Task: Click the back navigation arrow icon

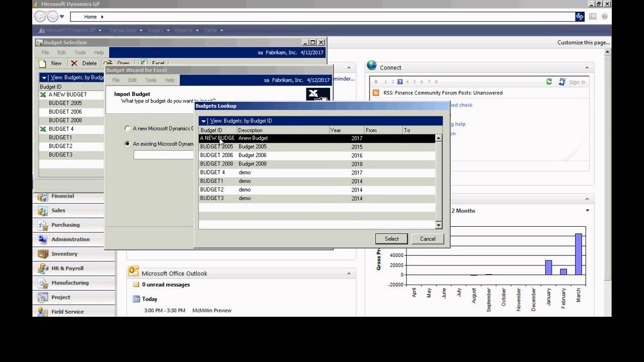Action: 40,17
